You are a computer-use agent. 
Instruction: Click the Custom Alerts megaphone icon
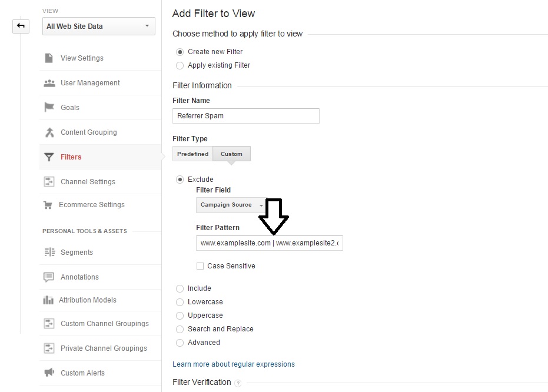(x=49, y=373)
